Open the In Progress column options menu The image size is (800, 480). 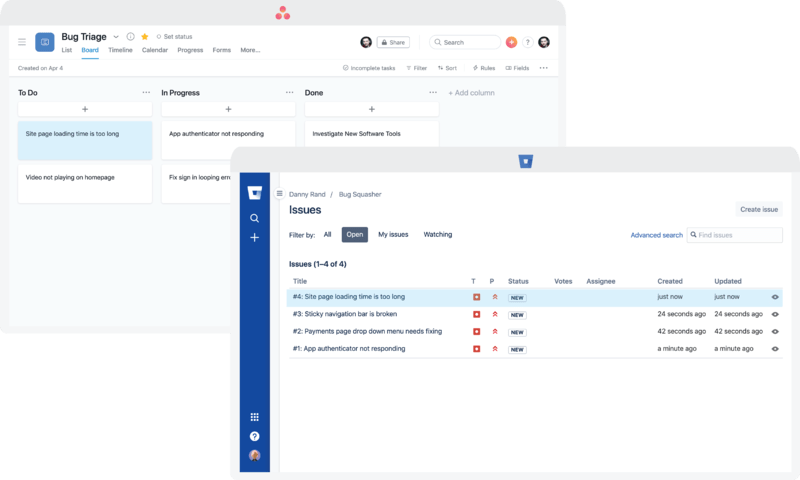pyautogui.click(x=290, y=92)
